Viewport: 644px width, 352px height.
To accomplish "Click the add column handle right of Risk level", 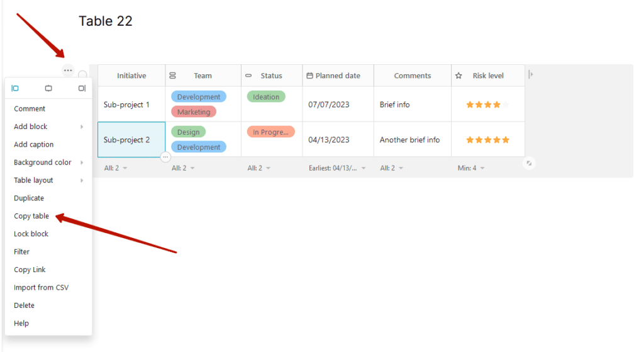I will click(x=531, y=75).
